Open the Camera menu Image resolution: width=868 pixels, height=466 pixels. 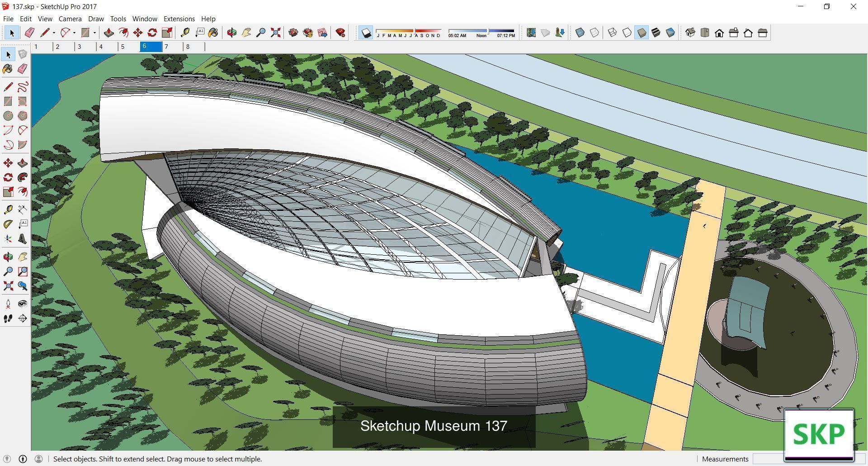(70, 19)
